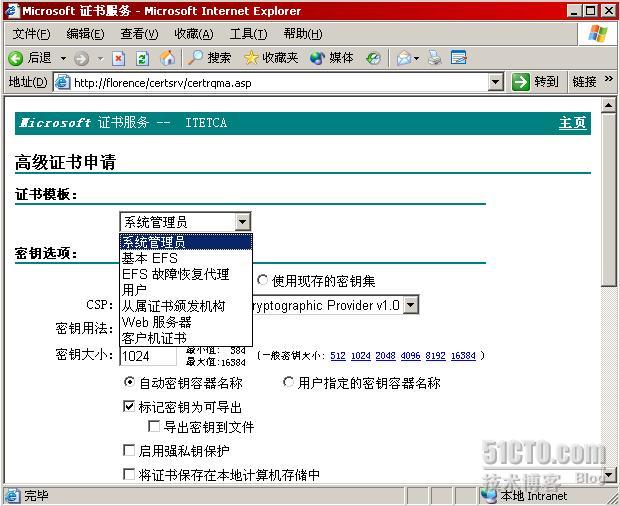Click the IE icon in the title bar

point(12,10)
